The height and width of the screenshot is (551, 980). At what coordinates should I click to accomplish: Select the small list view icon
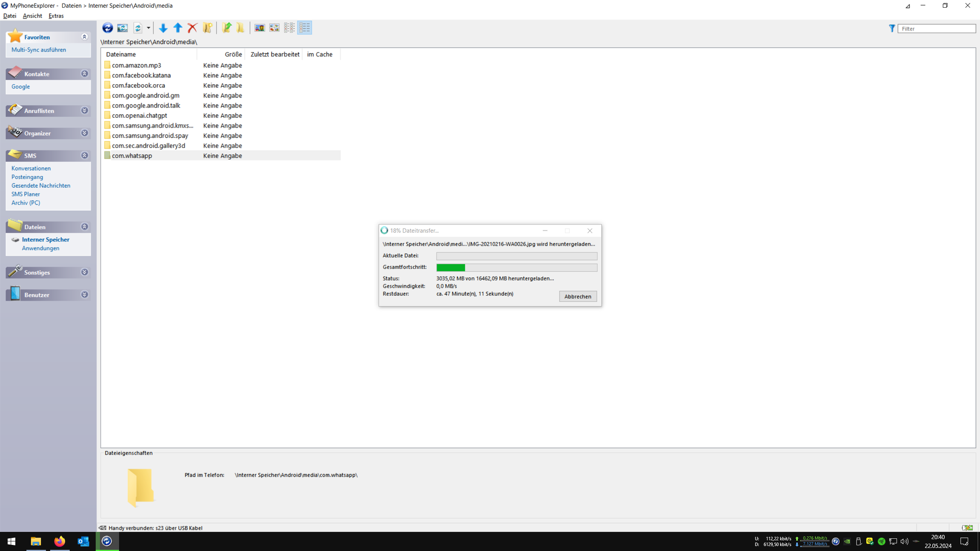coord(289,28)
